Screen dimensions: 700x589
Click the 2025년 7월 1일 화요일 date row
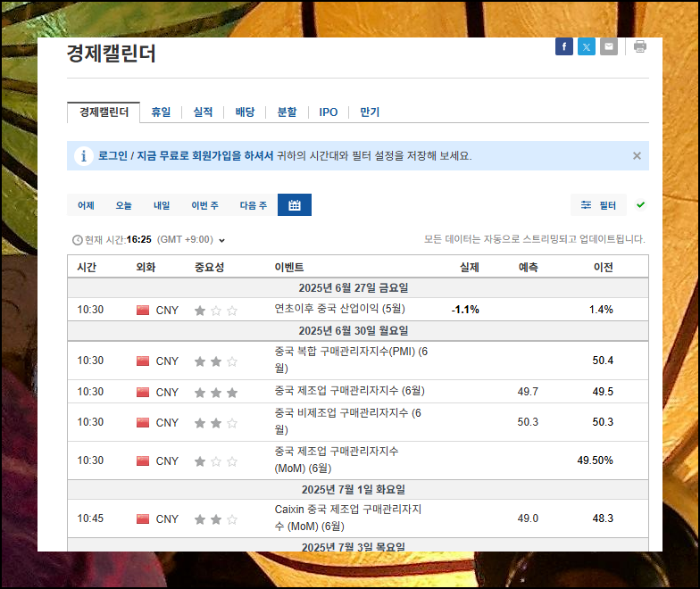click(357, 489)
